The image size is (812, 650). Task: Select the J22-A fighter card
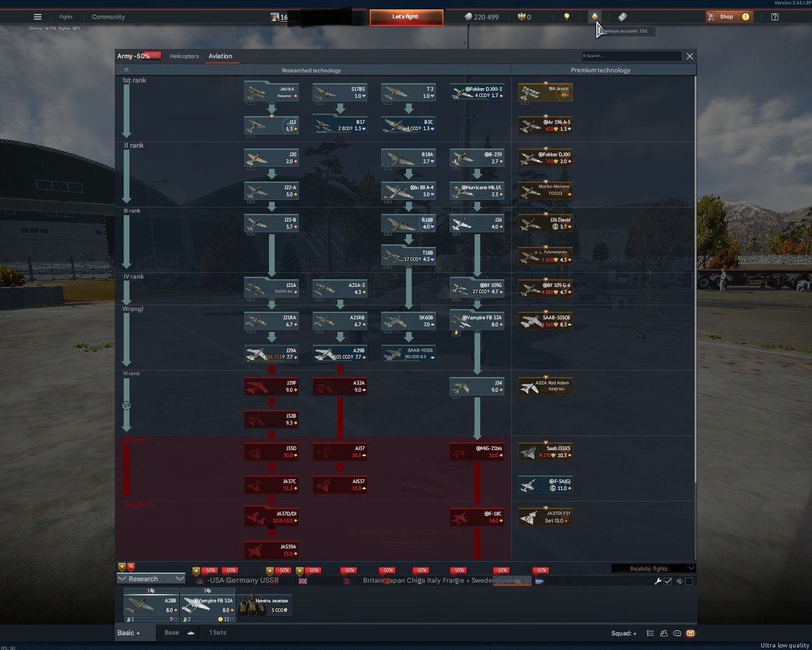coord(272,190)
